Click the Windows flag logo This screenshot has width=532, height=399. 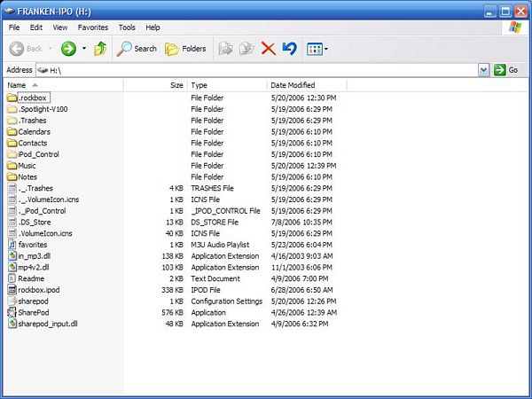(x=515, y=27)
